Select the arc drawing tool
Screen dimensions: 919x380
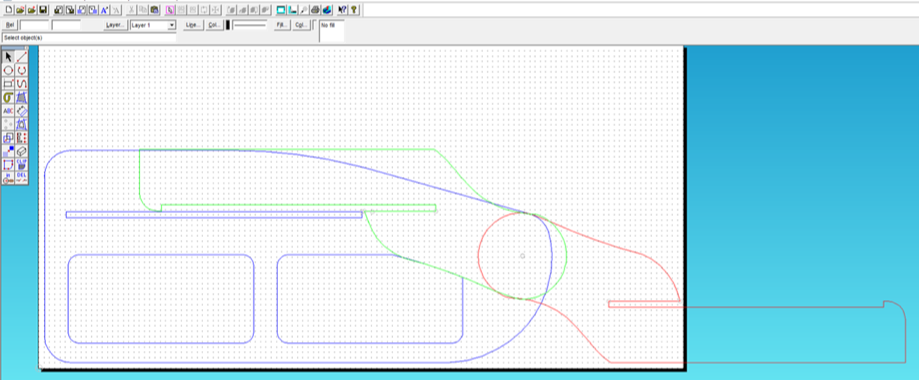point(22,70)
